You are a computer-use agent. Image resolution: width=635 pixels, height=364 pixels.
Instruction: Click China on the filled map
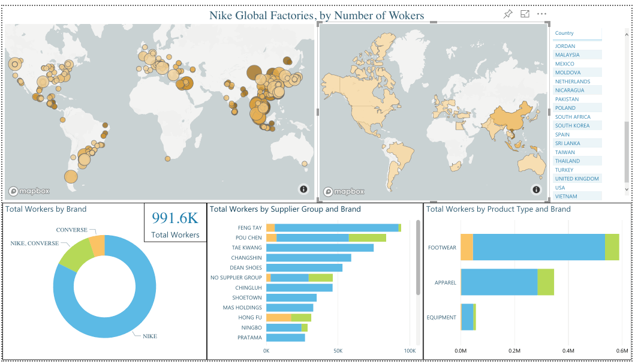[x=511, y=116]
